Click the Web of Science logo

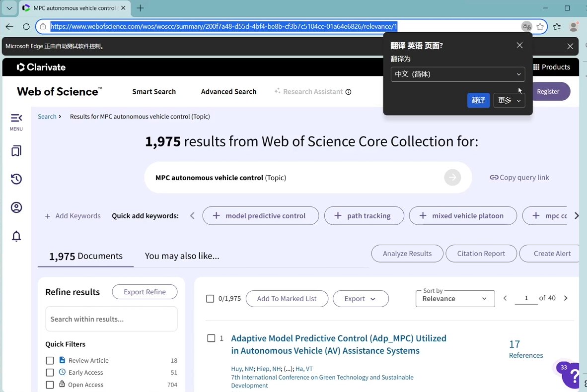click(59, 92)
